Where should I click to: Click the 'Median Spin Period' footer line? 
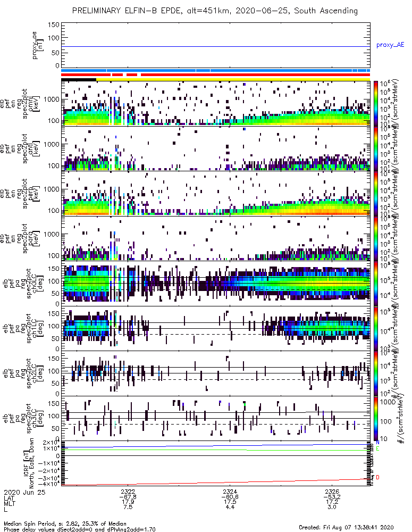tap(65, 524)
